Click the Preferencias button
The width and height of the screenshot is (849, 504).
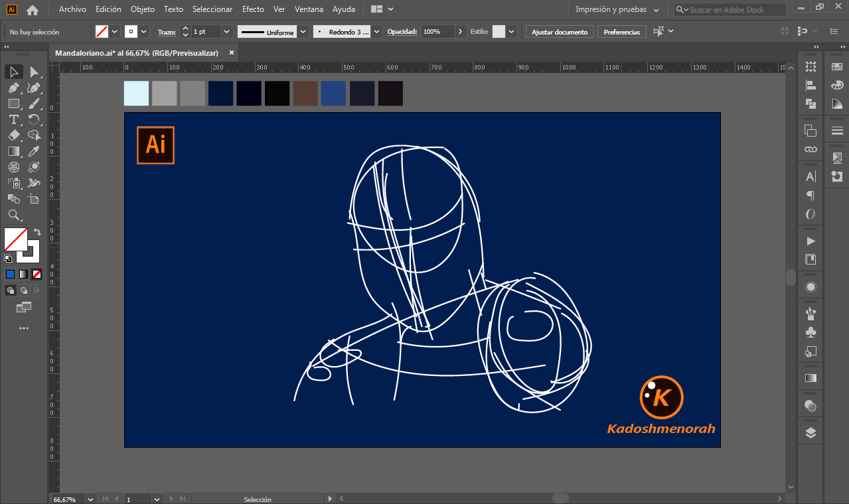coord(622,32)
